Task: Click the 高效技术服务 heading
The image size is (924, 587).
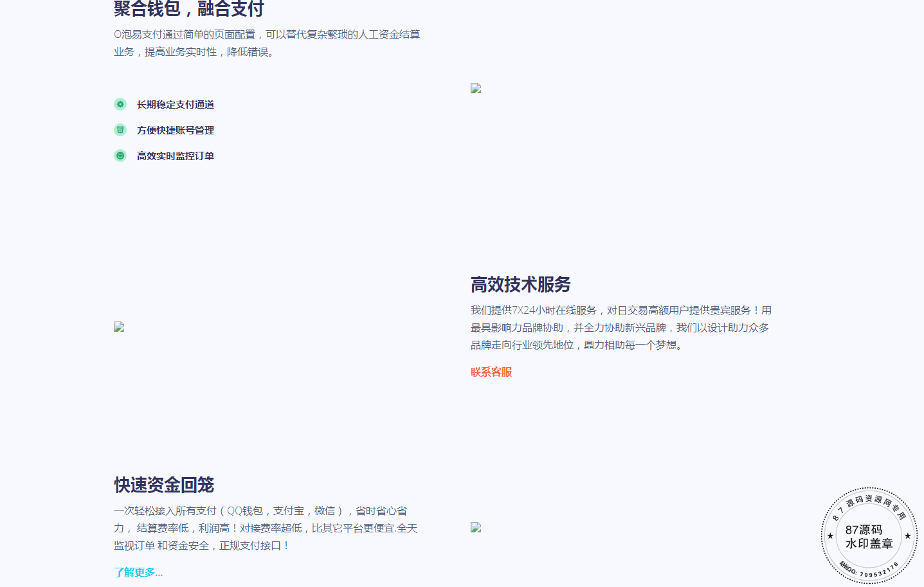Action: tap(520, 284)
